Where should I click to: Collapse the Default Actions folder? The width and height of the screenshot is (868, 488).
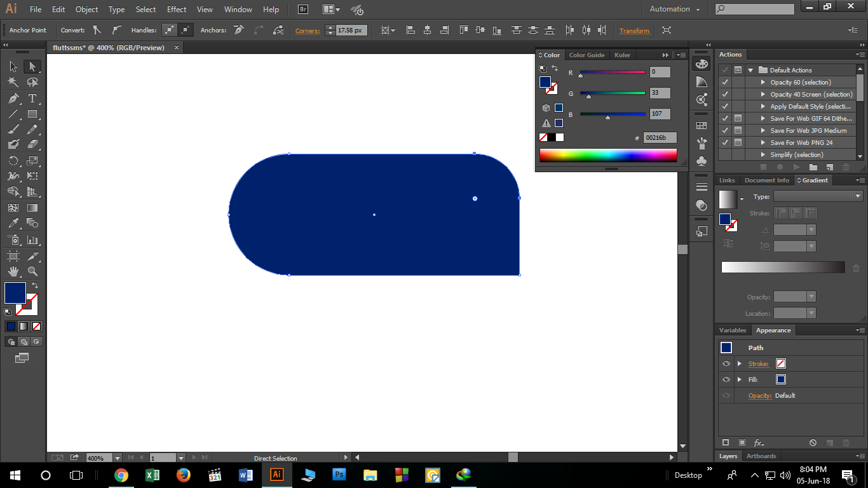750,70
